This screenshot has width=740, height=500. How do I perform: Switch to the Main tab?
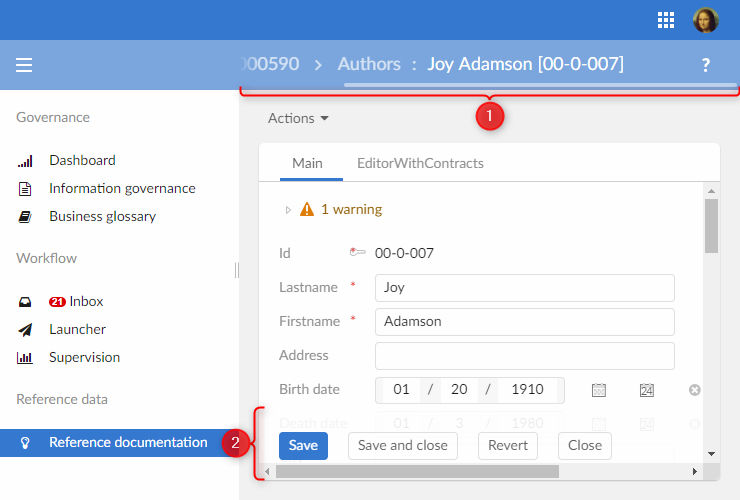[307, 163]
